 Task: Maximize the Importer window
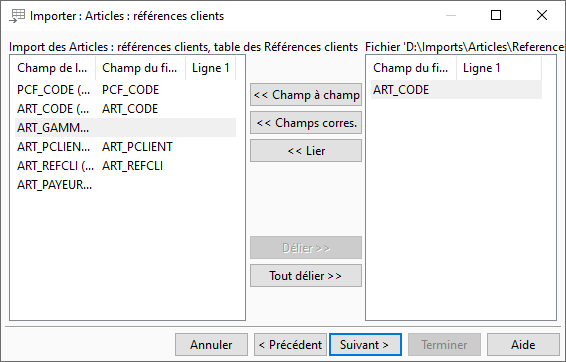496,15
